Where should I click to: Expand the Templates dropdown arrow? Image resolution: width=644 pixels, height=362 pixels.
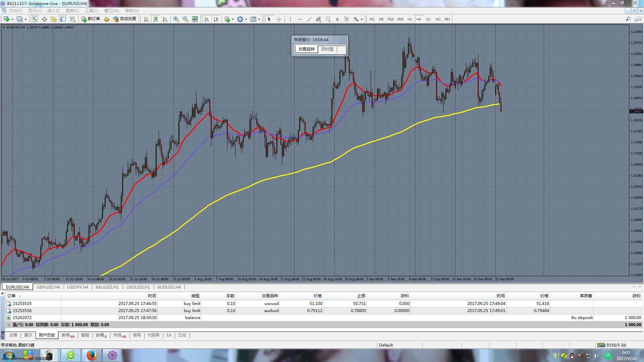click(x=259, y=19)
